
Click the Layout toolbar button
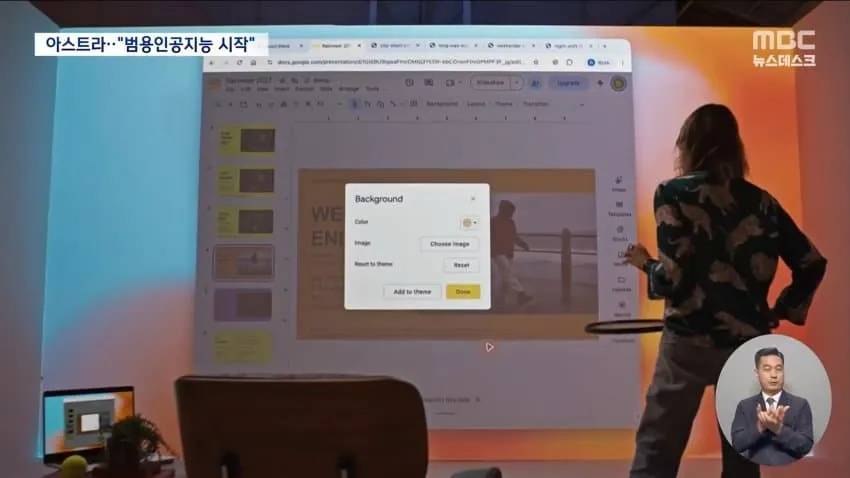coord(476,104)
